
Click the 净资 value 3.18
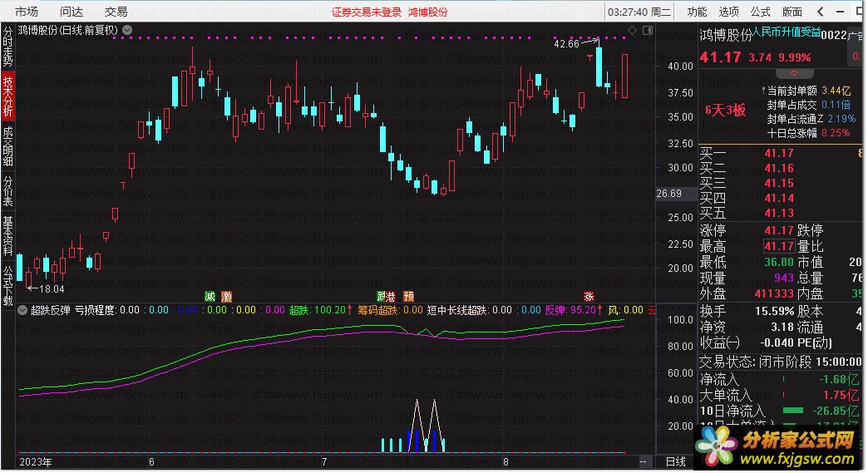coord(783,327)
